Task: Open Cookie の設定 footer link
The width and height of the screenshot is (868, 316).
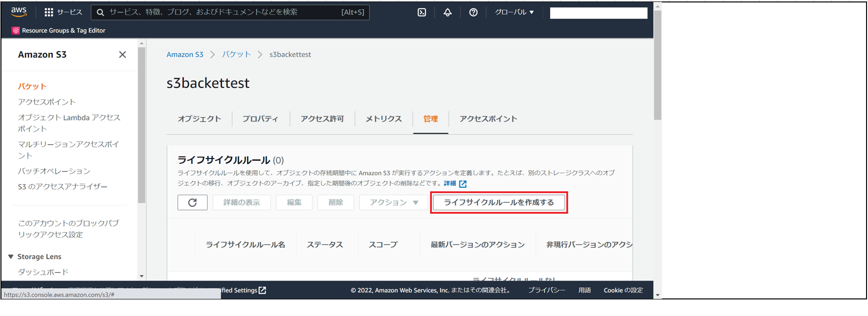Action: (623, 290)
